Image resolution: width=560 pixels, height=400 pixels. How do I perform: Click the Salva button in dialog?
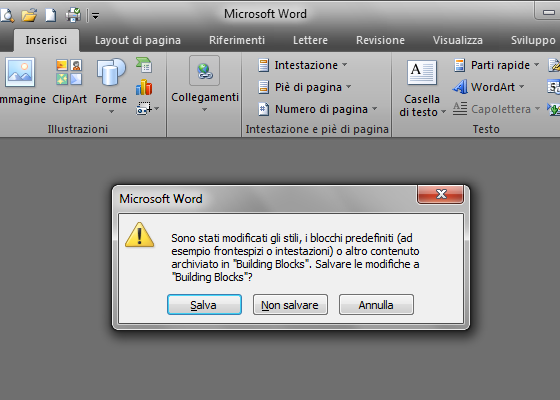[204, 305]
